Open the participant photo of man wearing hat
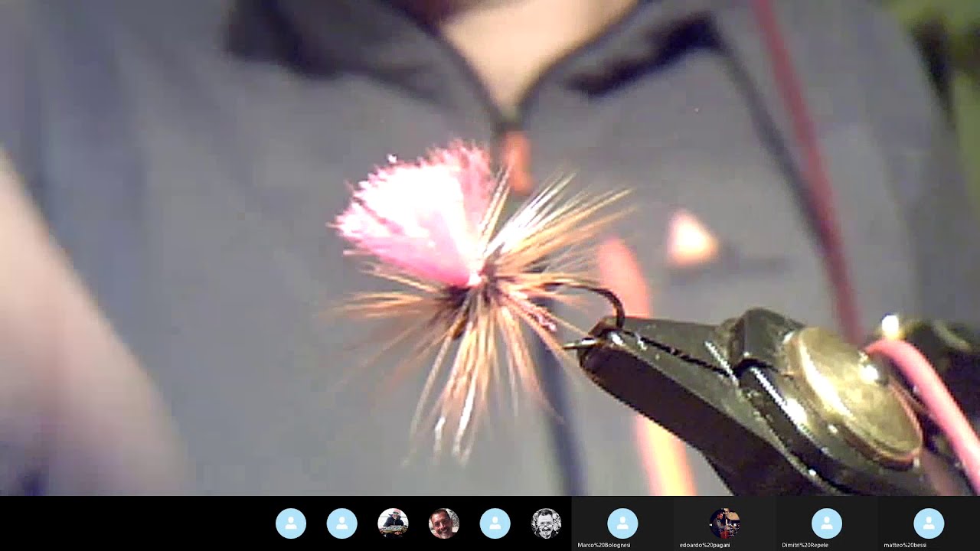 [393, 523]
